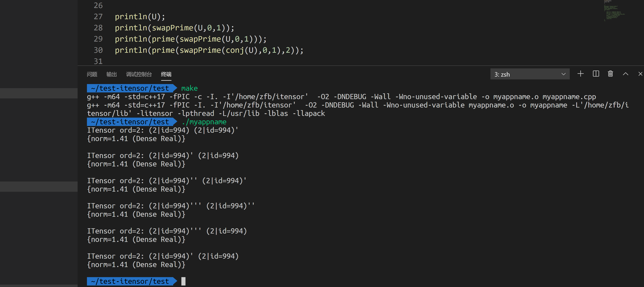
Task: Place cursor in println(U); line
Action: (x=140, y=17)
